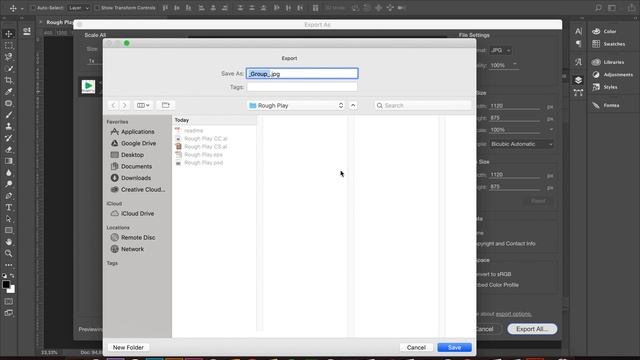Open the Auto-Select Layer dropdown
Viewport: 640px width, 360px height.
[x=78, y=8]
